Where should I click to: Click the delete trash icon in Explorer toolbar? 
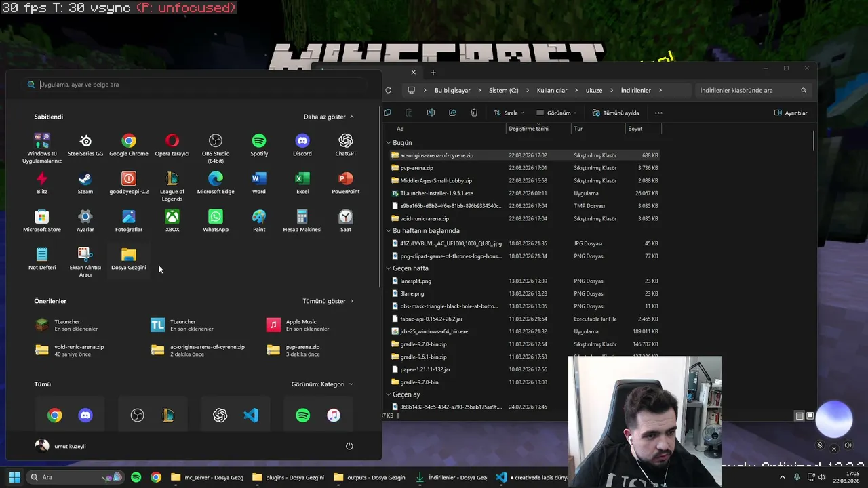pos(474,113)
